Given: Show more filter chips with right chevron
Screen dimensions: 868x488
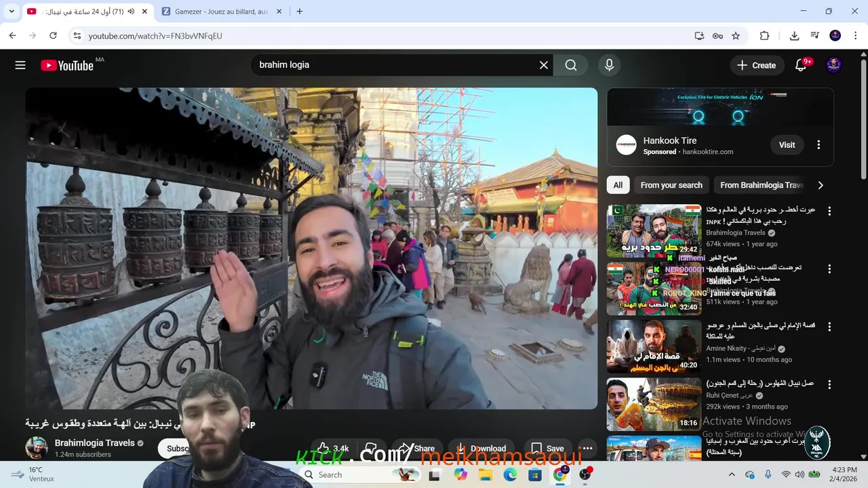Looking at the screenshot, I should [821, 185].
